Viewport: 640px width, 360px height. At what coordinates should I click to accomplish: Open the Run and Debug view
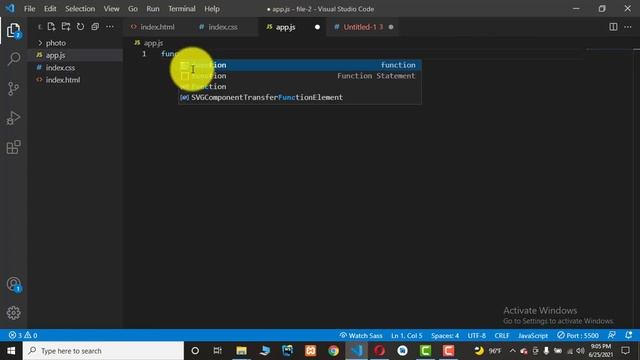(13, 118)
